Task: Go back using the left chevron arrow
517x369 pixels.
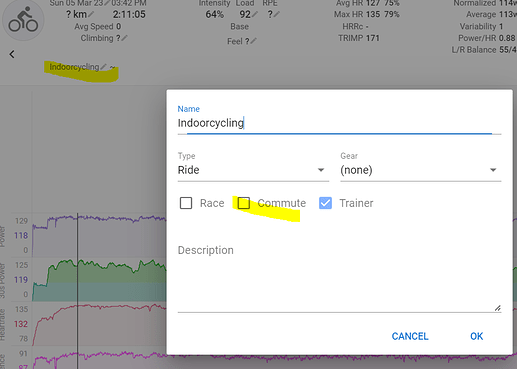Action: [12, 54]
